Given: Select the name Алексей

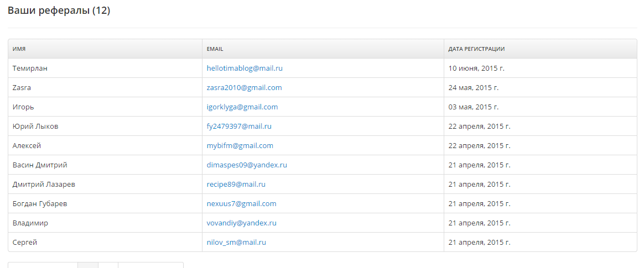Looking at the screenshot, I should (27, 145).
